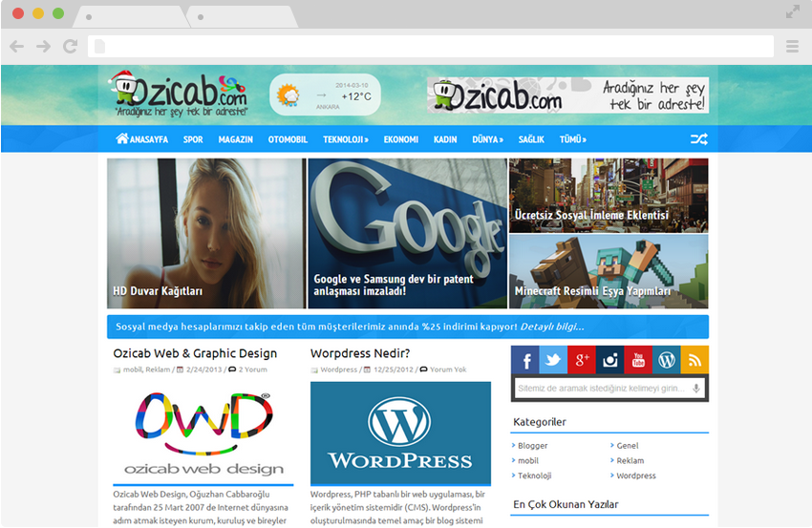This screenshot has height=528, width=812.
Task: Open the WordPress social icon
Action: pos(667,360)
